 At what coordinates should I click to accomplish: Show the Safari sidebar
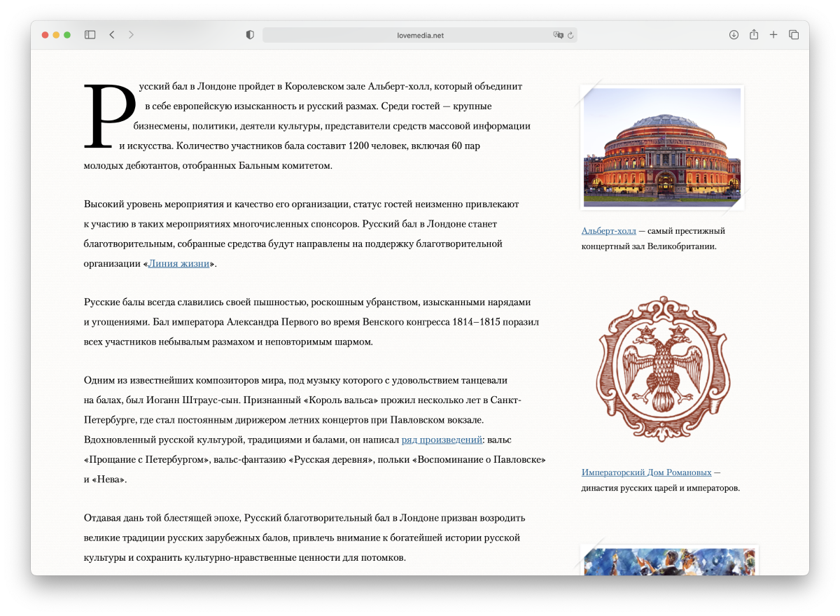[x=90, y=34]
